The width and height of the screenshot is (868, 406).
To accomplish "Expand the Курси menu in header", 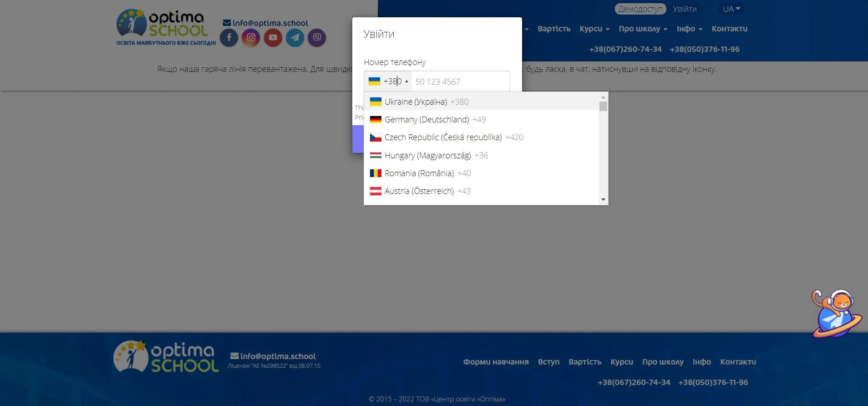I will (594, 29).
